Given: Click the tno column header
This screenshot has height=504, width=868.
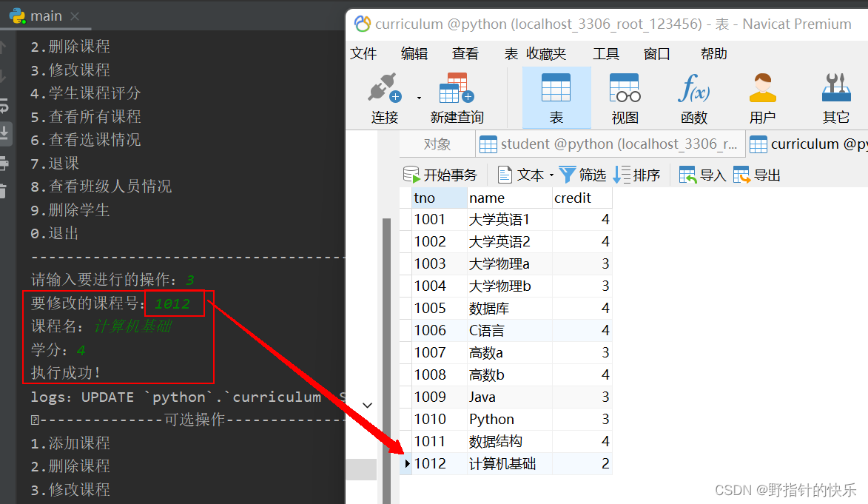Looking at the screenshot, I should [440, 198].
